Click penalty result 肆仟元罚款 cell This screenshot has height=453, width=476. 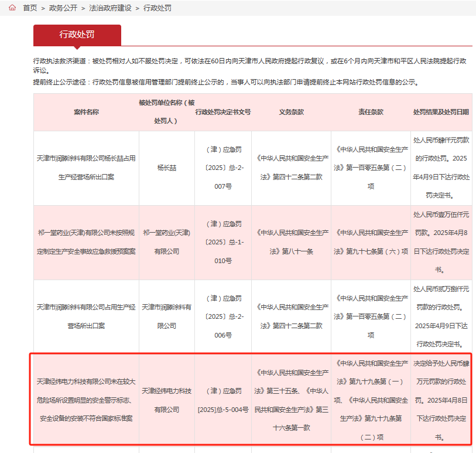tap(441, 168)
